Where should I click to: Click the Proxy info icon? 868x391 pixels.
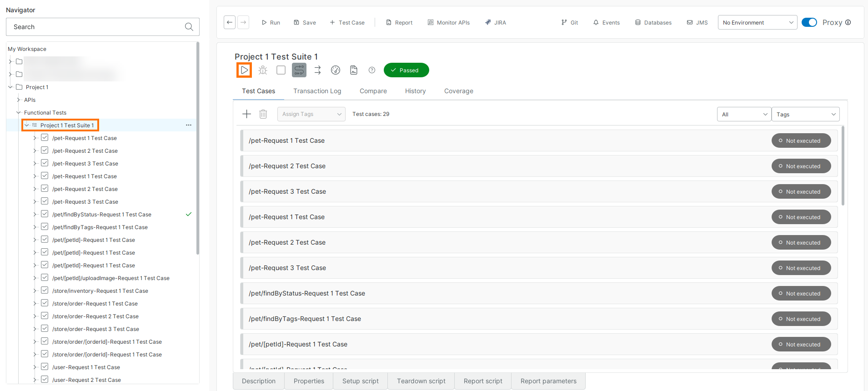(x=848, y=22)
